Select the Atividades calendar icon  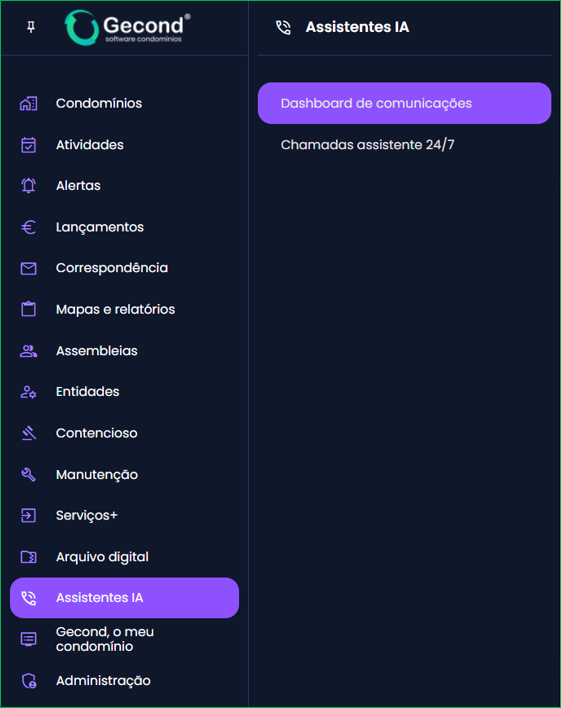(x=28, y=145)
